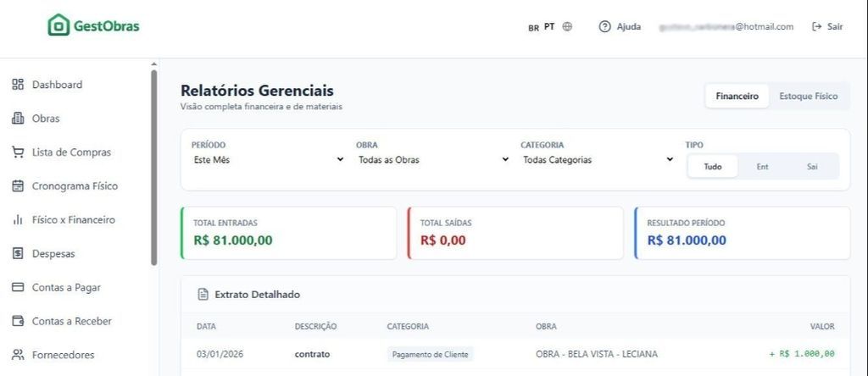Image resolution: width=868 pixels, height=376 pixels.
Task: Click the credit card icon for Contas a Pagar
Action: pos(17,287)
